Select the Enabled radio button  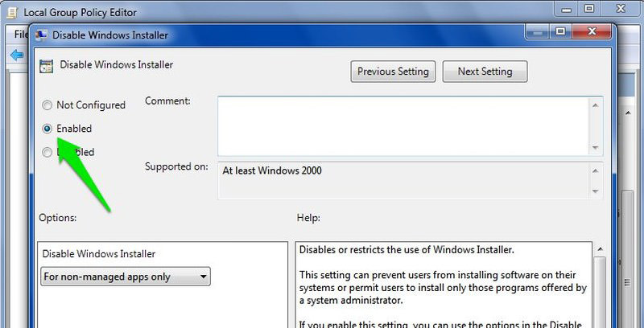tap(47, 129)
